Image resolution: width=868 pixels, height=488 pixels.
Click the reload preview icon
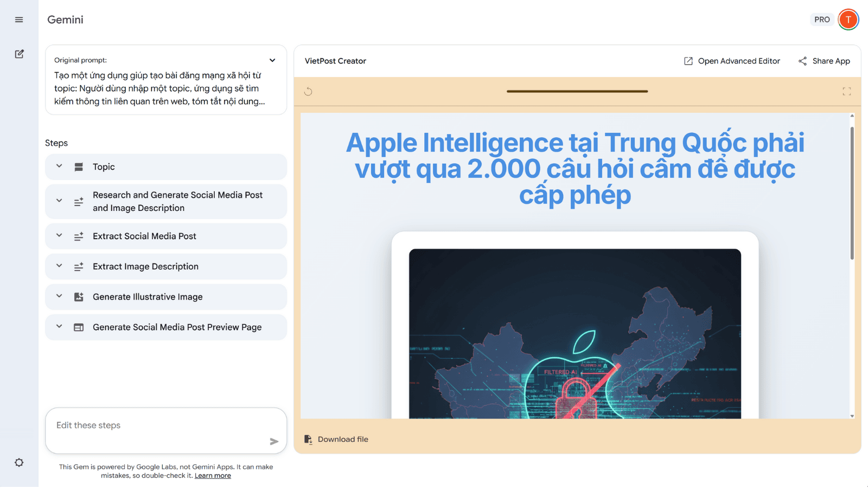[x=308, y=92]
